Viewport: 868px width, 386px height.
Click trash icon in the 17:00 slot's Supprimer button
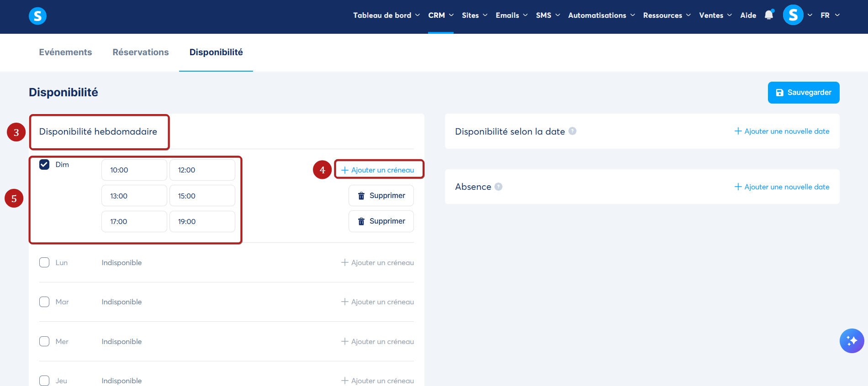pos(361,221)
